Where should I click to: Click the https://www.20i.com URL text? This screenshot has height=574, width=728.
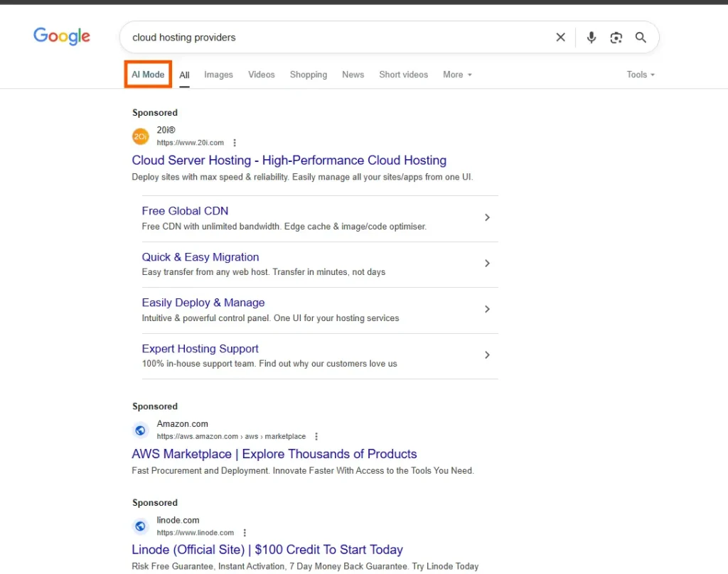tap(190, 143)
